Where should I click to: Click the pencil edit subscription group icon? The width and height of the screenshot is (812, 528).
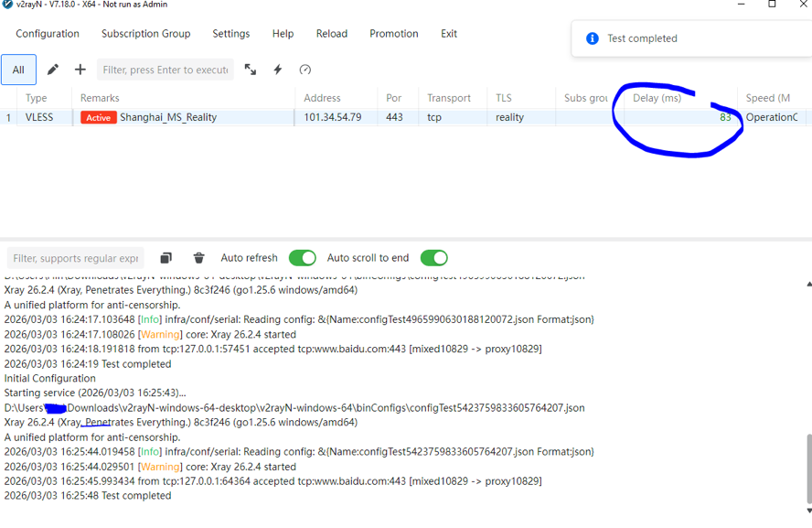click(x=53, y=70)
